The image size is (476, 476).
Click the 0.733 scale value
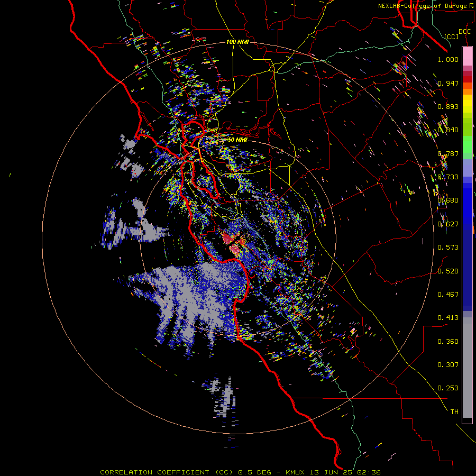[448, 177]
